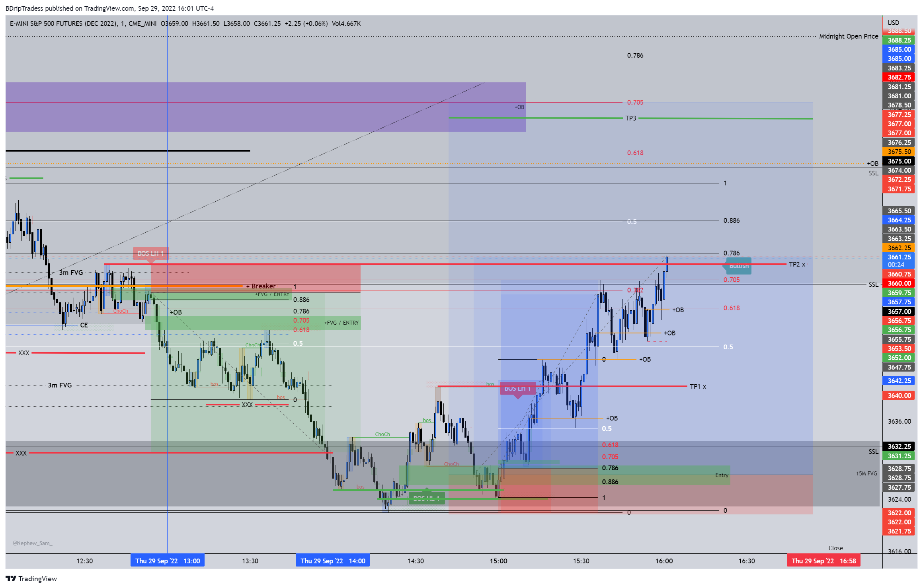The height and width of the screenshot is (588, 923).
Task: Select the red Thu 29 Sep '22 16:58 time marker
Action: [x=823, y=561]
